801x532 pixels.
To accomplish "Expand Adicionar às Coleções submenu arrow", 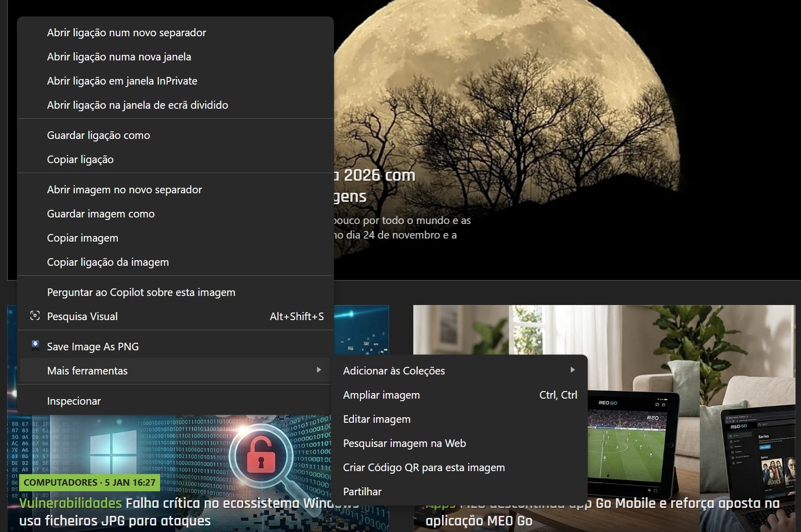I will pyautogui.click(x=572, y=370).
